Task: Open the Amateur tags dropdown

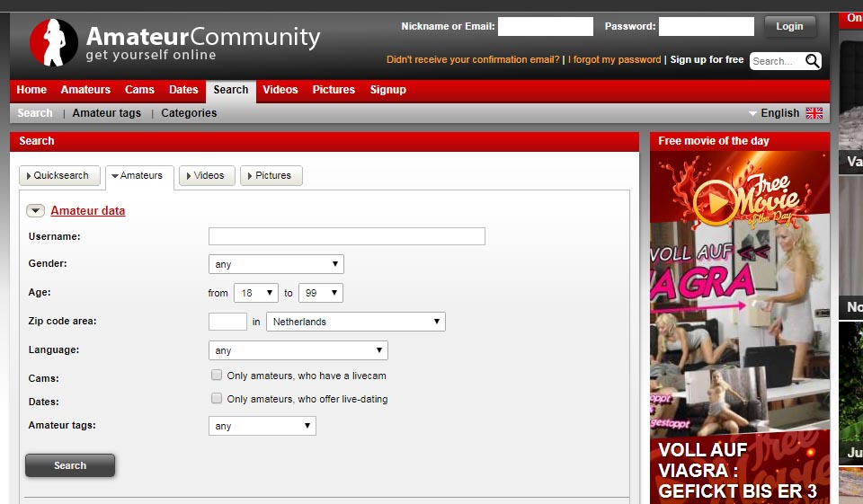Action: coord(262,426)
